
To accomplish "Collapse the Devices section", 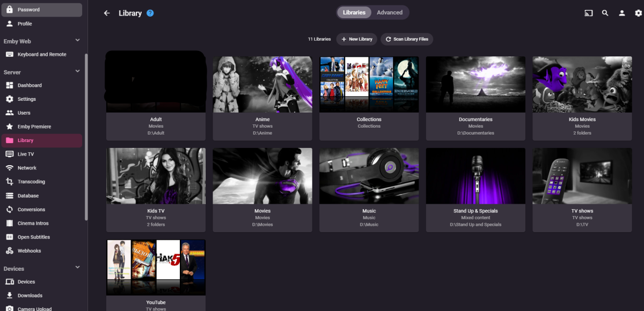I will [77, 267].
